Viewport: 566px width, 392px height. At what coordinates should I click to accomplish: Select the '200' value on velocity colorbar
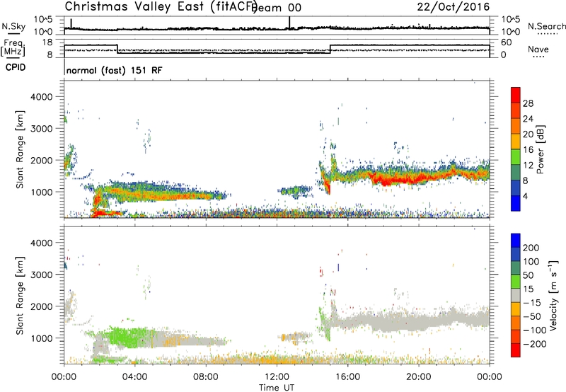[531, 248]
